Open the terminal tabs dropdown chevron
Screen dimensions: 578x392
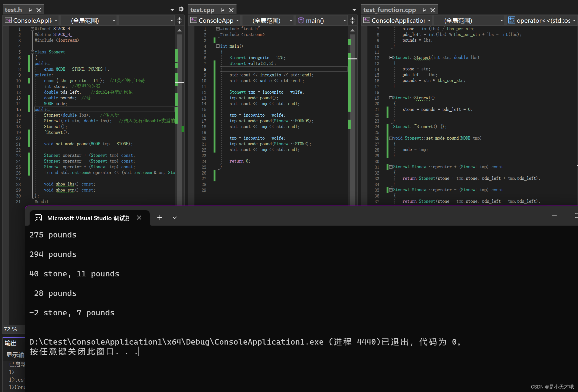[174, 217]
